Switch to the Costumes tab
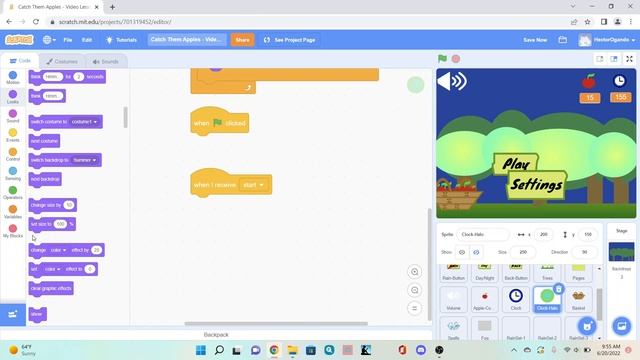Viewport: 640px width, 360px height. pos(62,61)
